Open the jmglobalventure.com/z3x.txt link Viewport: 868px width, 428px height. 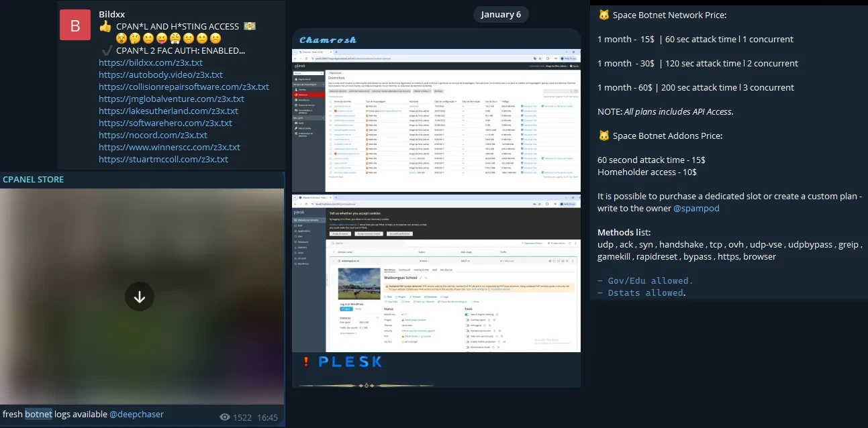point(171,99)
